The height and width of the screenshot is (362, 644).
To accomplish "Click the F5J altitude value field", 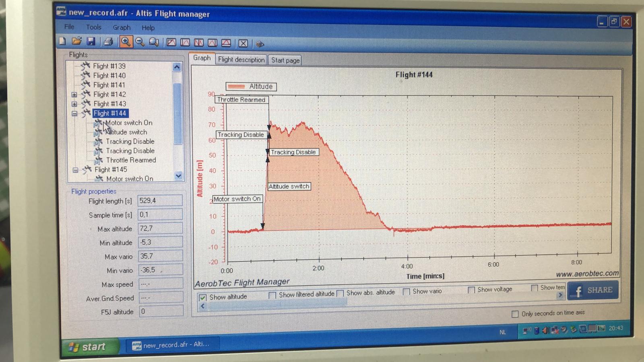I will [161, 311].
